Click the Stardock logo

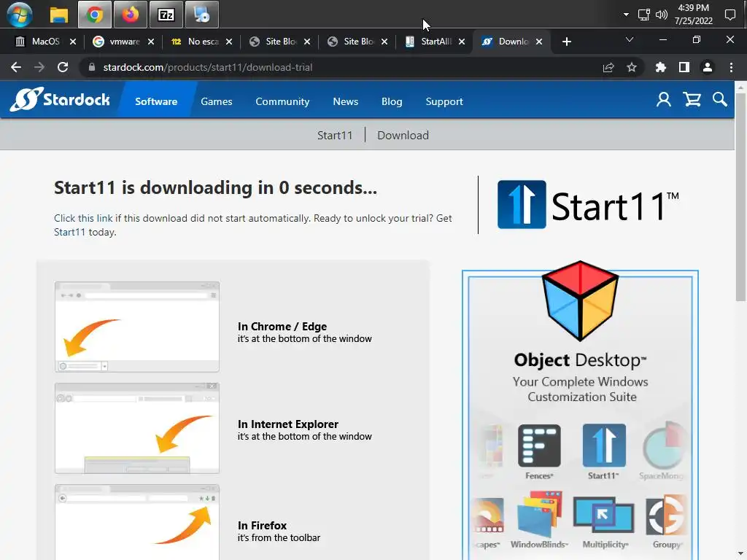pyautogui.click(x=60, y=99)
